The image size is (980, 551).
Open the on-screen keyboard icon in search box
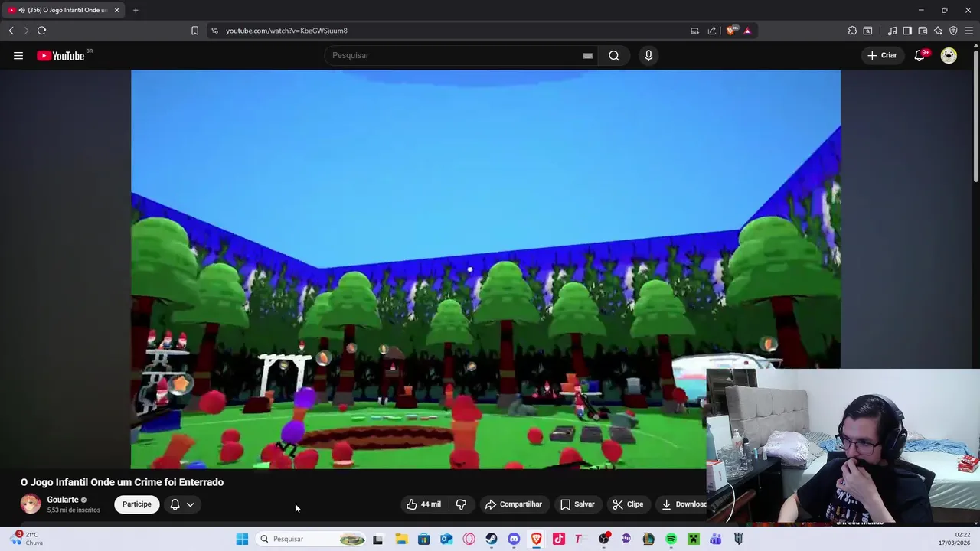click(587, 55)
